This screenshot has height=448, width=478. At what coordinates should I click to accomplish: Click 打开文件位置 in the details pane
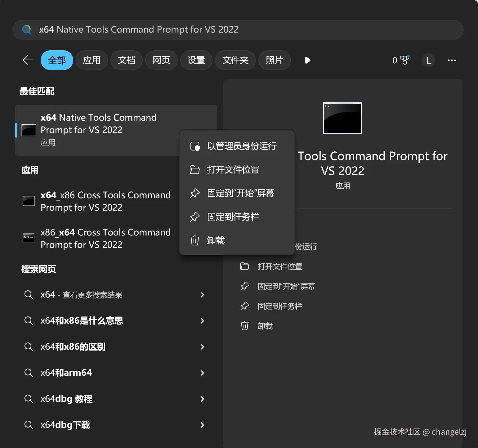tap(280, 267)
